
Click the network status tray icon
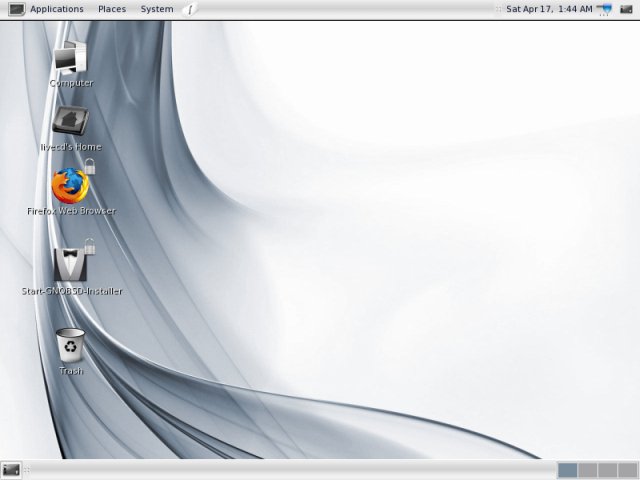coord(604,9)
